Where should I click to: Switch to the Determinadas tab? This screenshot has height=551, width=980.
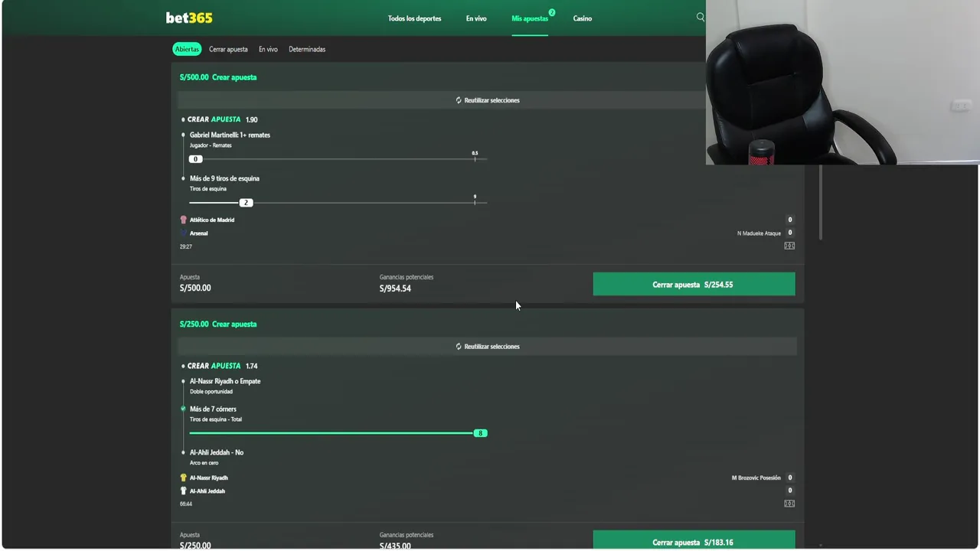click(x=307, y=49)
